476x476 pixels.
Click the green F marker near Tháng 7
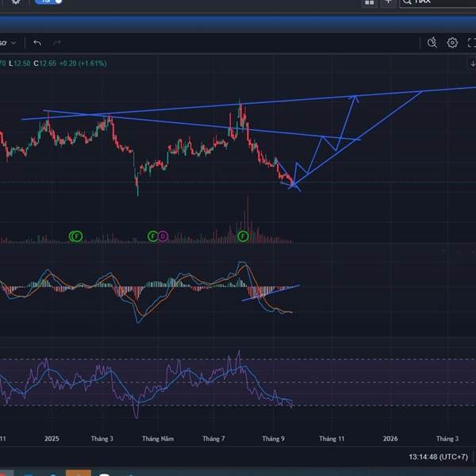[243, 236]
